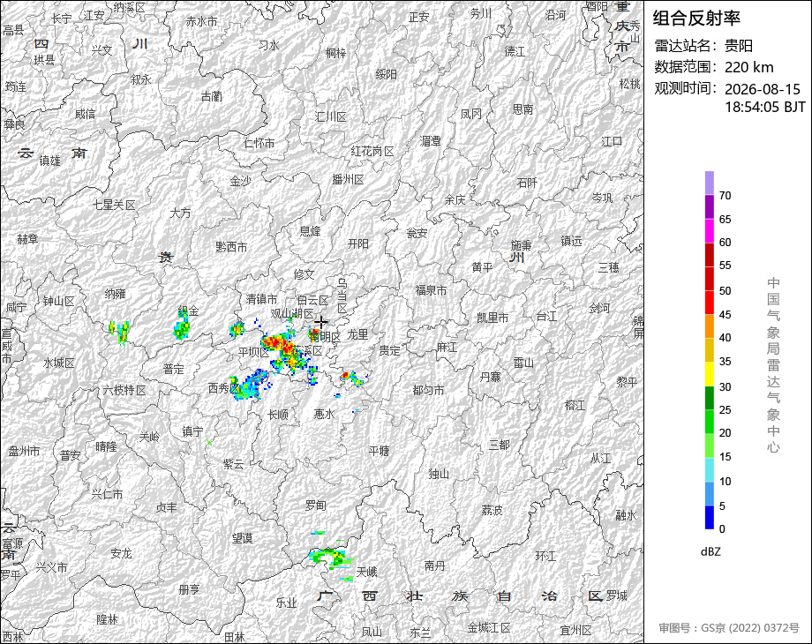Click the red 50 dBZ legend color
The image size is (812, 644).
click(710, 279)
